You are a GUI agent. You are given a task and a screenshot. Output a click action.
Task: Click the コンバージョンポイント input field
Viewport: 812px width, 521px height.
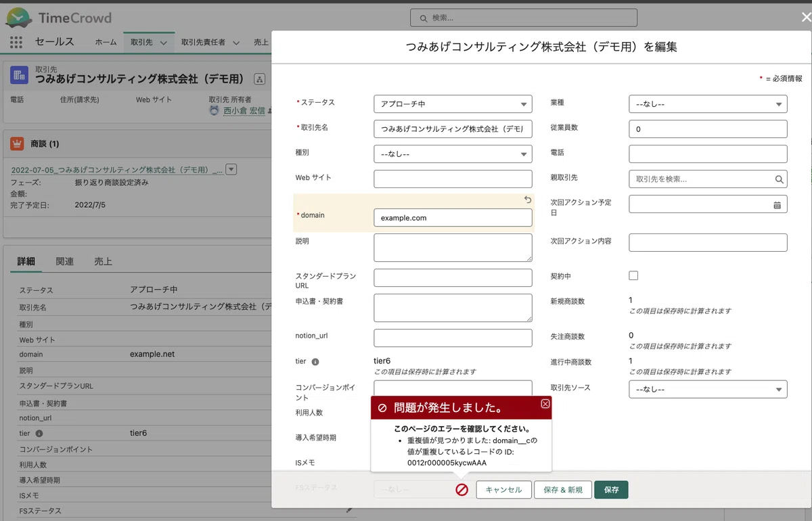(x=453, y=388)
